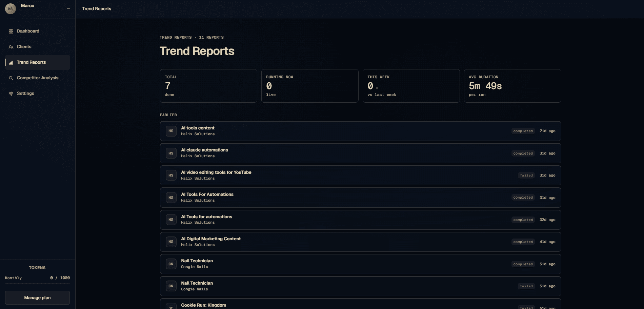Select Trend Reports in sidebar
Viewport: 644px width, 309px height.
(x=37, y=62)
